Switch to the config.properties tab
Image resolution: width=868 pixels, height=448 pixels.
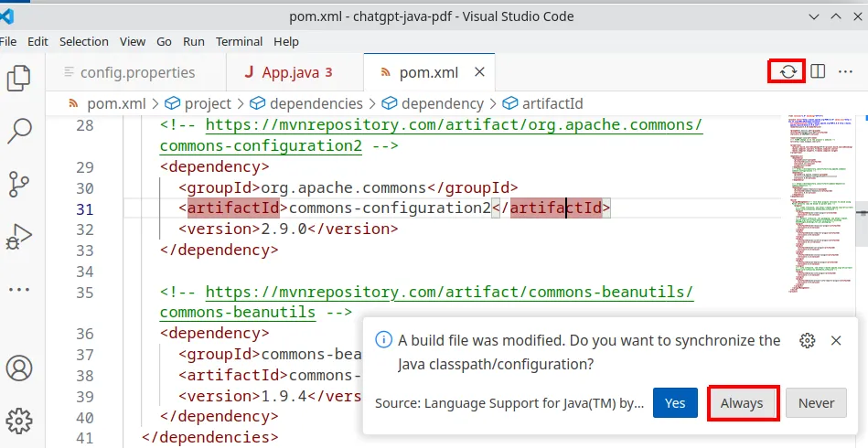click(135, 72)
